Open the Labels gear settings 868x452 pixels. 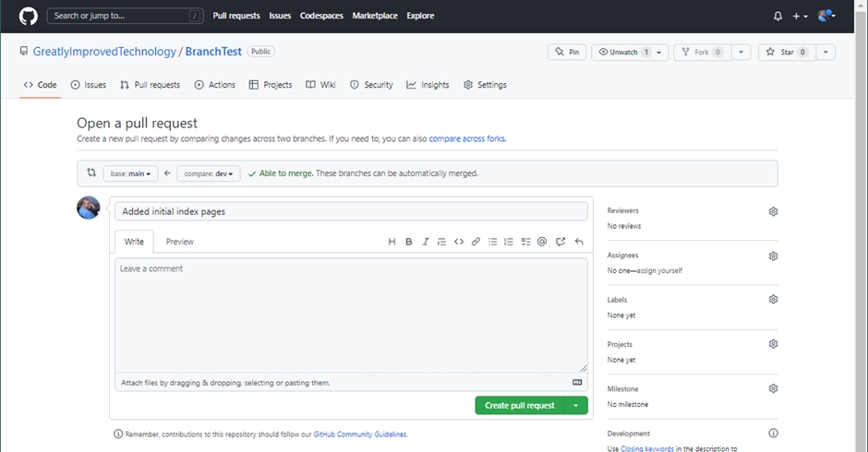click(x=773, y=300)
